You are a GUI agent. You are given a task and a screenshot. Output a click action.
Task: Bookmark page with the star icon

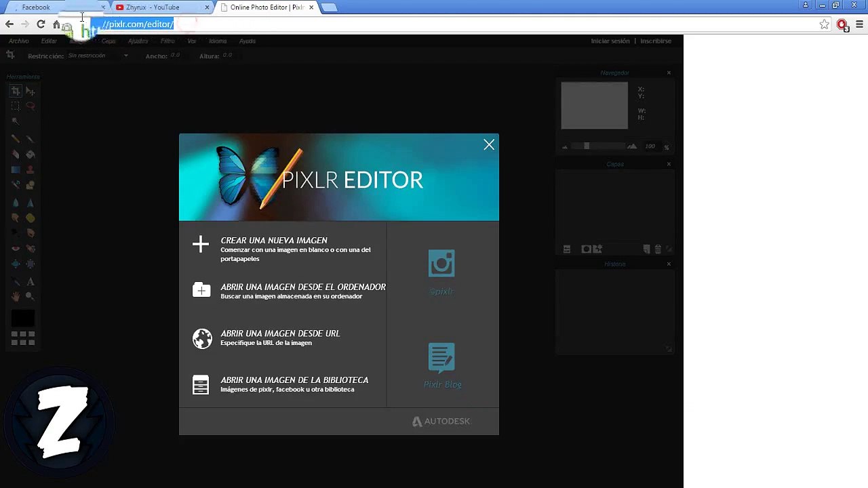[x=824, y=24]
